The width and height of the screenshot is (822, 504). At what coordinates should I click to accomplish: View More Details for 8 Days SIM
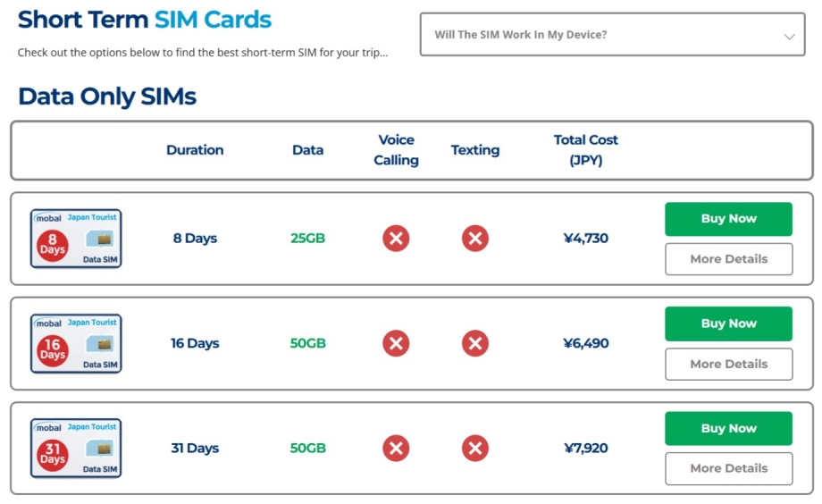pyautogui.click(x=728, y=259)
